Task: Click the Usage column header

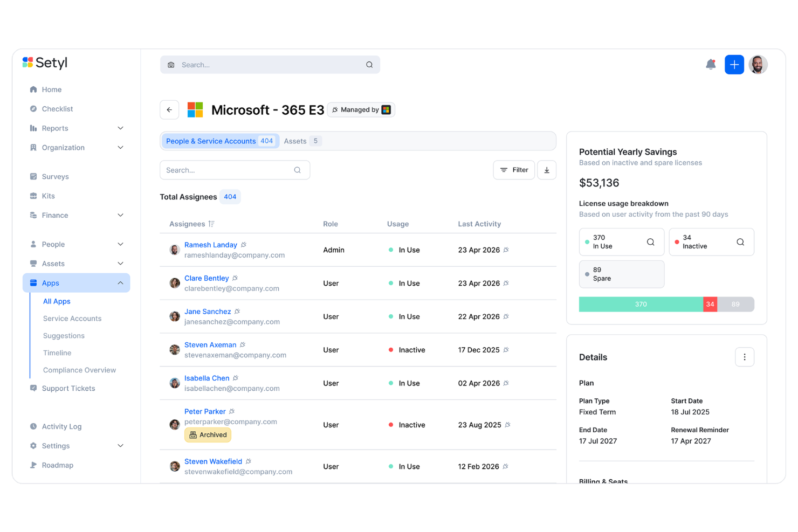Action: click(398, 224)
